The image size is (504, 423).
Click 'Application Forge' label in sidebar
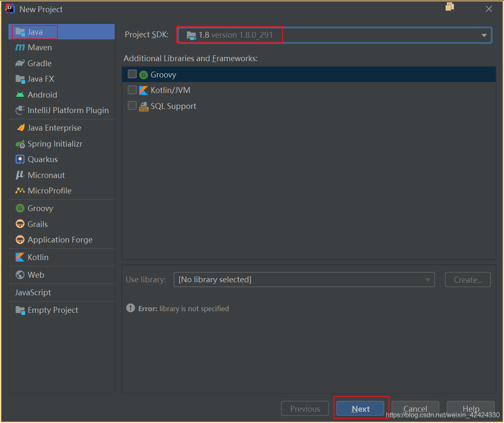pos(60,240)
